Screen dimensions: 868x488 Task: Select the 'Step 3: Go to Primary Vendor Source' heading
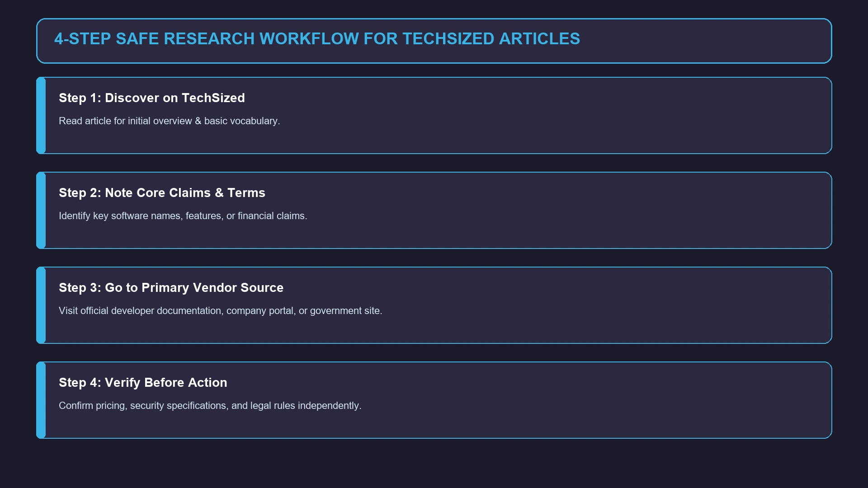point(171,288)
